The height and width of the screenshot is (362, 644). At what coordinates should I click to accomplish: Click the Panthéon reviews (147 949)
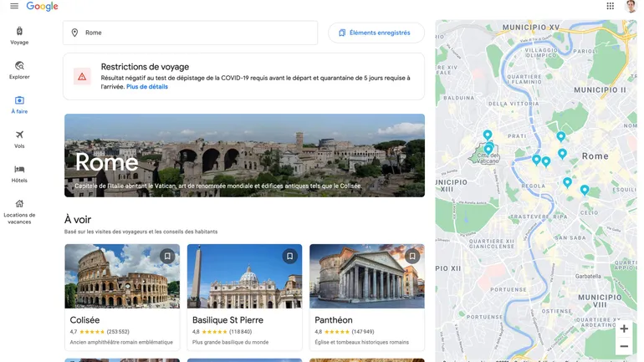click(363, 332)
